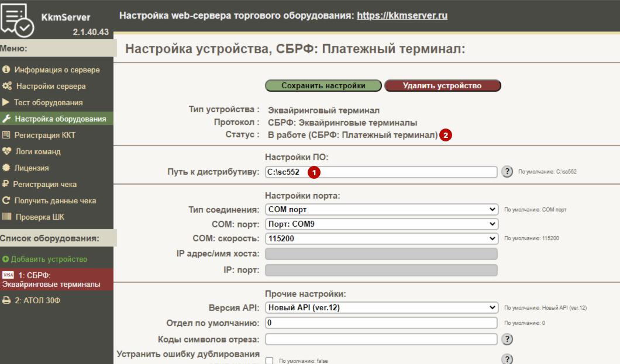Open the 'COM: скорость' dropdown
Image resolution: width=620 pixels, height=364 pixels.
click(381, 238)
